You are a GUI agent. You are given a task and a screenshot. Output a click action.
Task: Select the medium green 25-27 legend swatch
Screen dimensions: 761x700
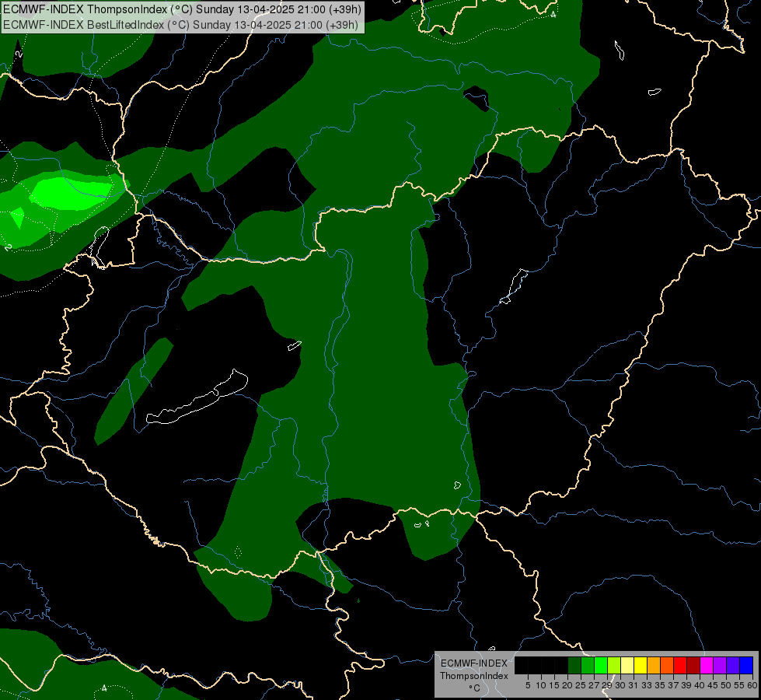point(588,665)
